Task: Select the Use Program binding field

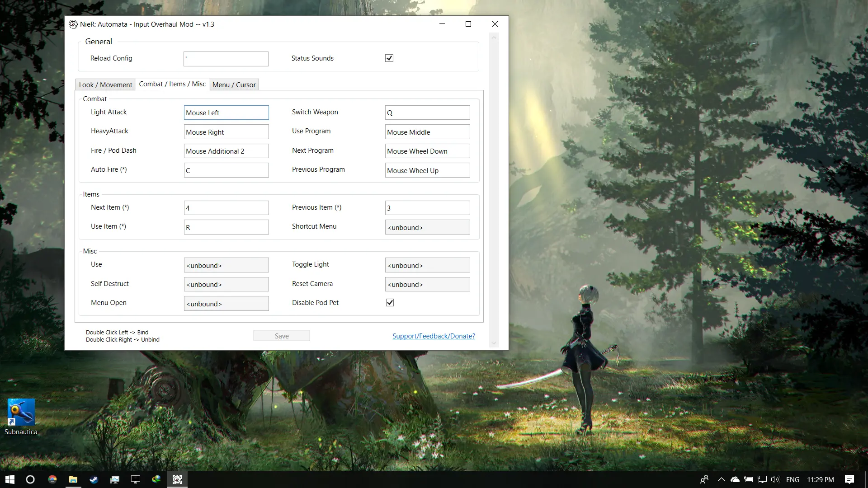Action: pyautogui.click(x=427, y=132)
